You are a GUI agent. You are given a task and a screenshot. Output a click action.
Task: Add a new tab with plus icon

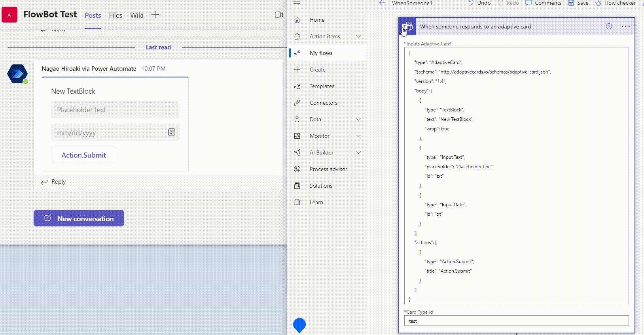pos(155,15)
